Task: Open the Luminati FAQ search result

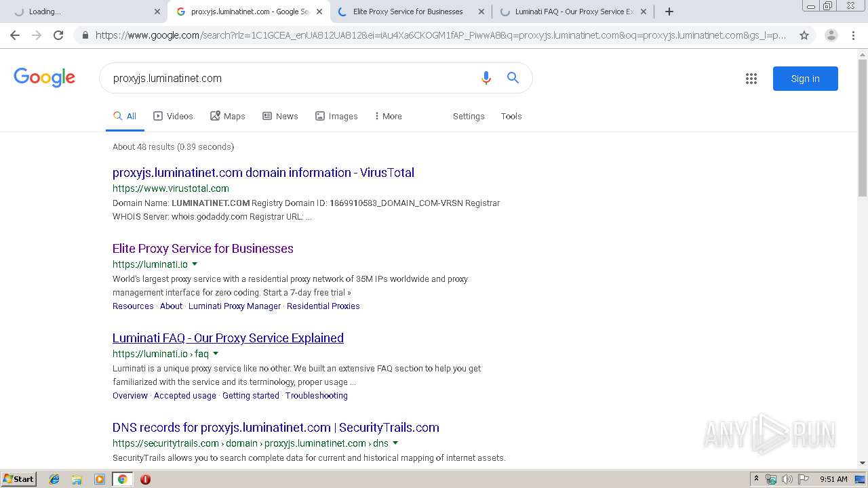Action: 228,338
